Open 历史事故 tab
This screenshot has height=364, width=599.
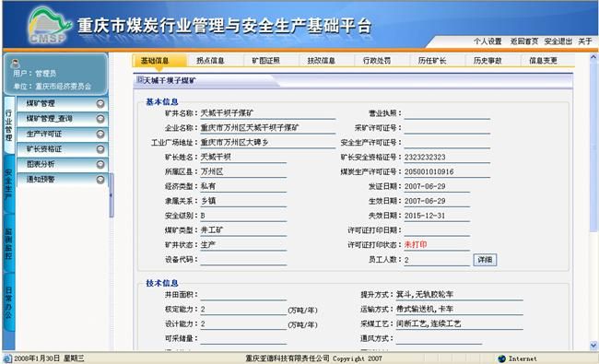pyautogui.click(x=487, y=61)
